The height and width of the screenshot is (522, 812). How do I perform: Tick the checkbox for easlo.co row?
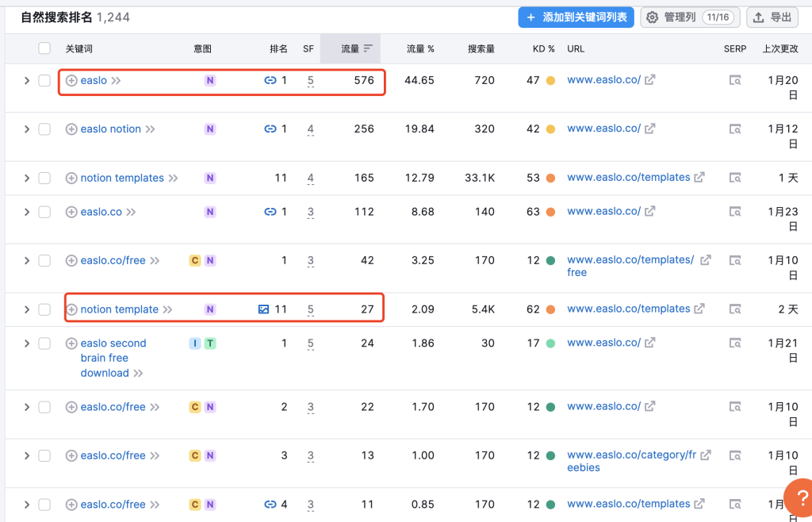44,212
